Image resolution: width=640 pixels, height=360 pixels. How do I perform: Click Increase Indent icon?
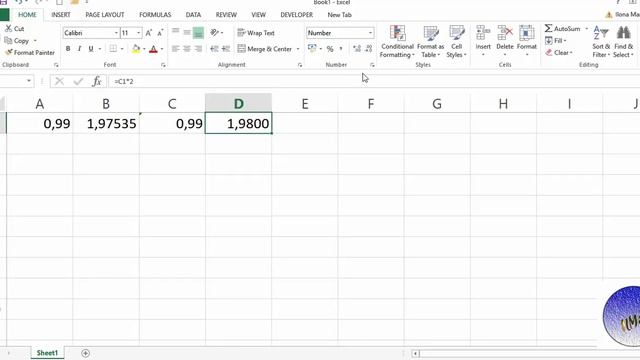pyautogui.click(x=226, y=49)
